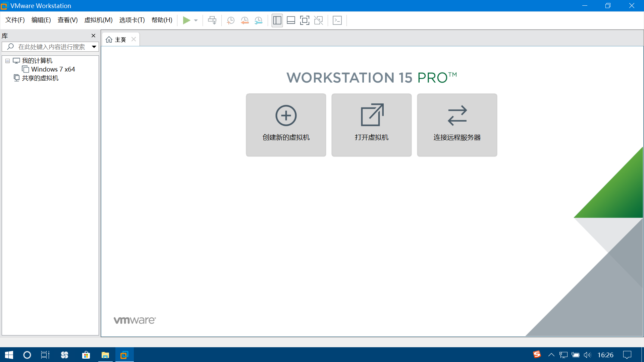Viewport: 644px width, 362px height.
Task: Click Send Ctrl+Alt+Del toolbar icon
Action: coord(212,20)
